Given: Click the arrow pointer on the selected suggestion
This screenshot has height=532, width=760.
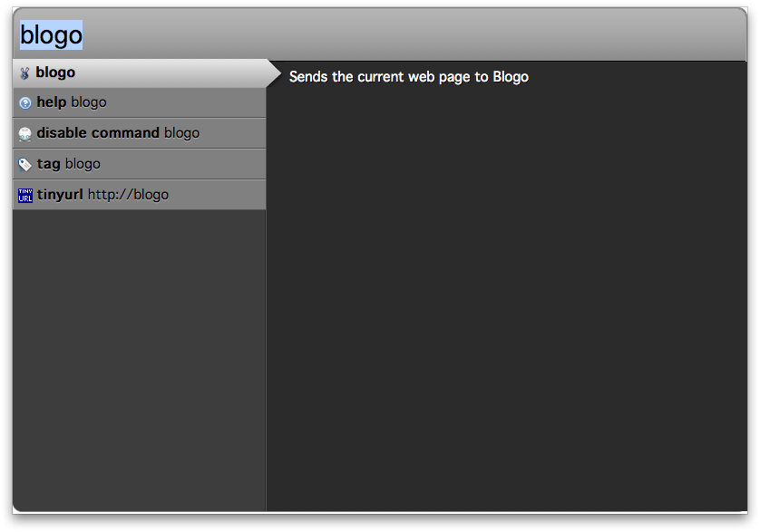Looking at the screenshot, I should click(x=274, y=73).
